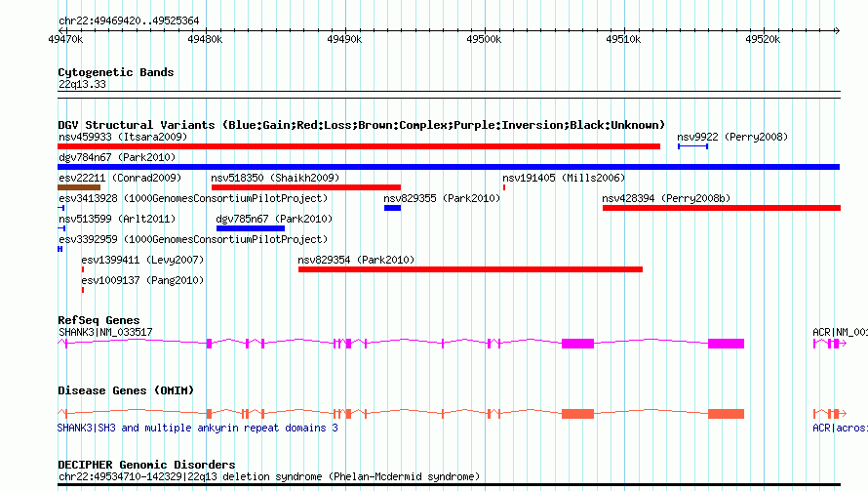The image size is (868, 491).
Task: Click the blue dgv785n67 (Park2010) bar
Action: (x=251, y=228)
